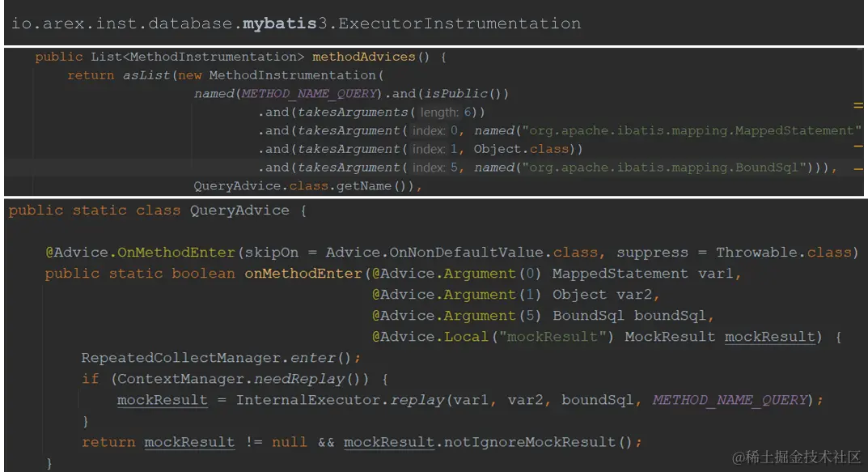Select the "org.apache.ibatis.mapping.BoundSql" string
868x472 pixels.
click(x=663, y=168)
